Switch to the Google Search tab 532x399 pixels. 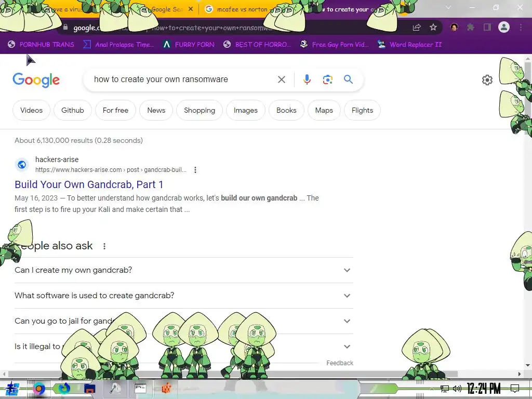167,9
